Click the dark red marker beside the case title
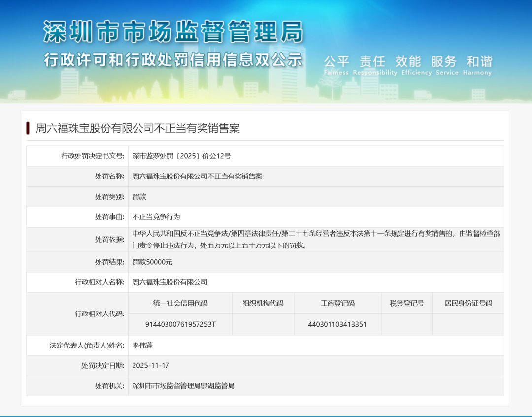This screenshot has width=532, height=417. pyautogui.click(x=28, y=128)
